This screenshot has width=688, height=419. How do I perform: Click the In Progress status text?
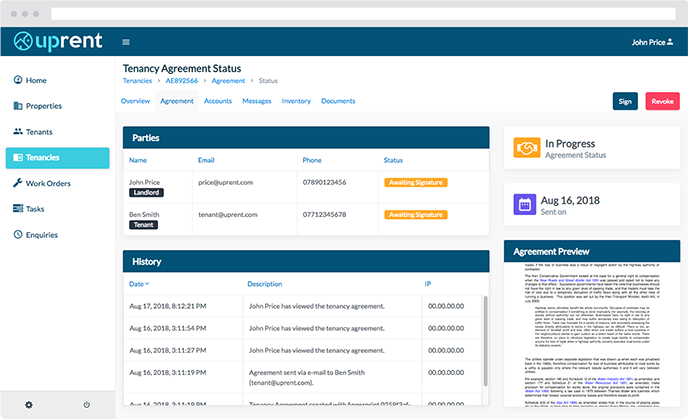click(570, 143)
